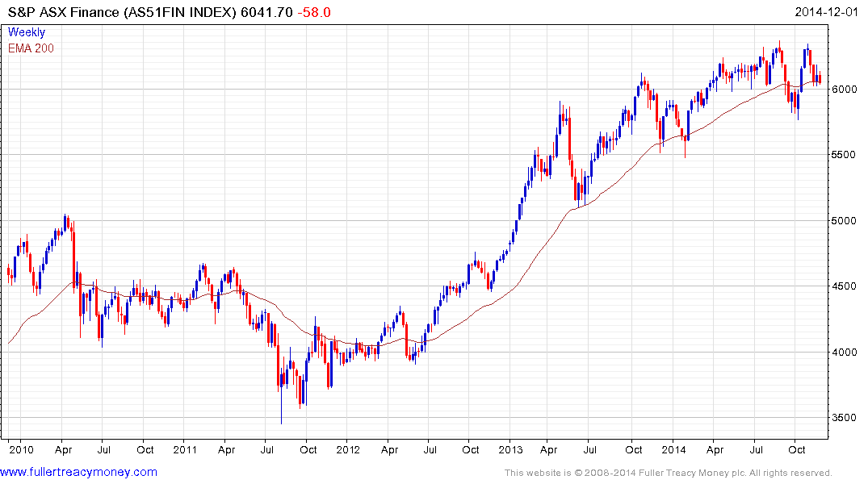Click the 6000 price axis label
This screenshot has width=868, height=484.
(845, 89)
